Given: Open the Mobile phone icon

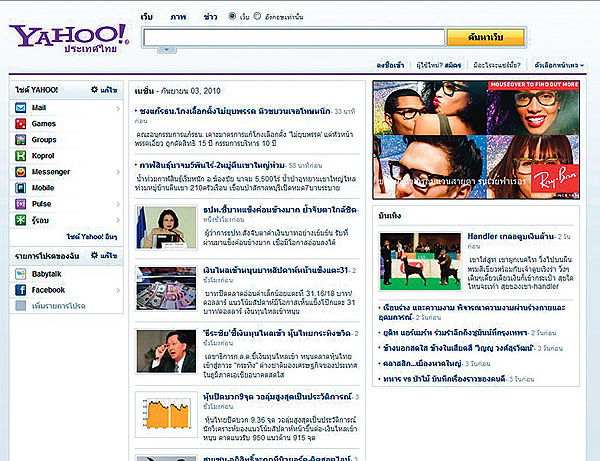Looking at the screenshot, I should tap(20, 188).
